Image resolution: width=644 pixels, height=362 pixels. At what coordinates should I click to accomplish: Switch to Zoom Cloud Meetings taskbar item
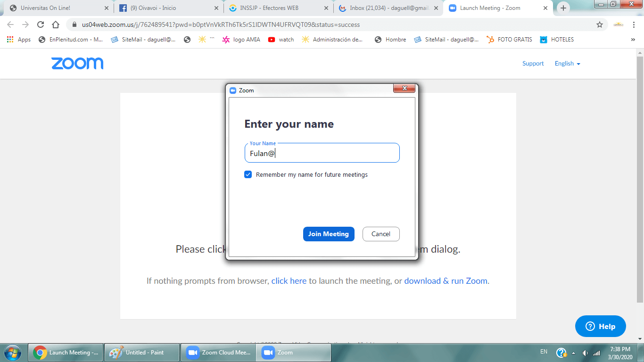click(218, 353)
